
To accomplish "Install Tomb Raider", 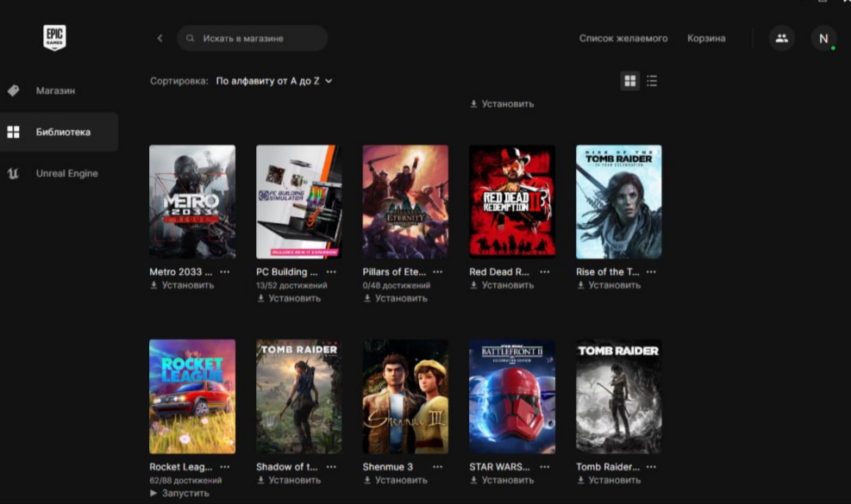I will [x=609, y=480].
